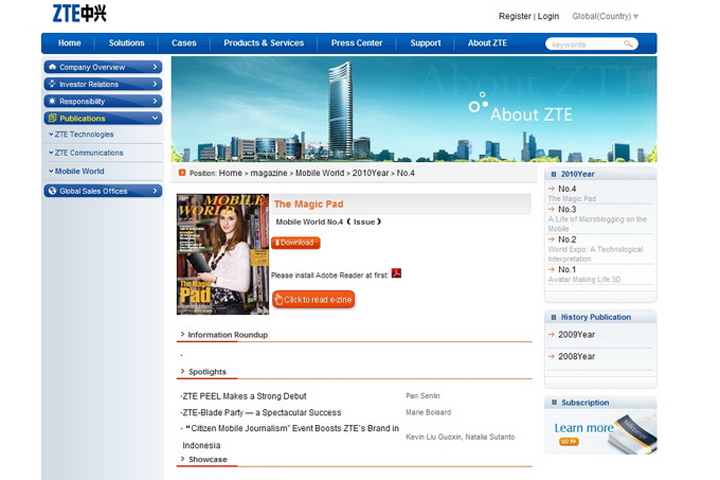
Task: Click the Investor Relations sidebar icon
Action: 51,84
